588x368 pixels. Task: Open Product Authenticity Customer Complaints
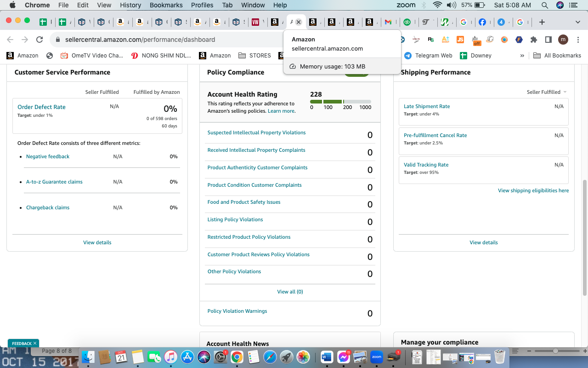[x=257, y=167]
